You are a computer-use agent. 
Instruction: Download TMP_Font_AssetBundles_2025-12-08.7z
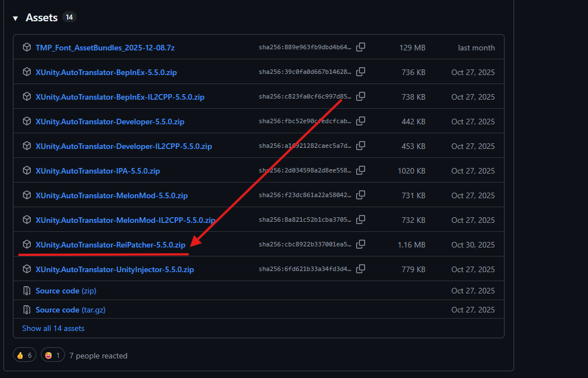pos(105,48)
